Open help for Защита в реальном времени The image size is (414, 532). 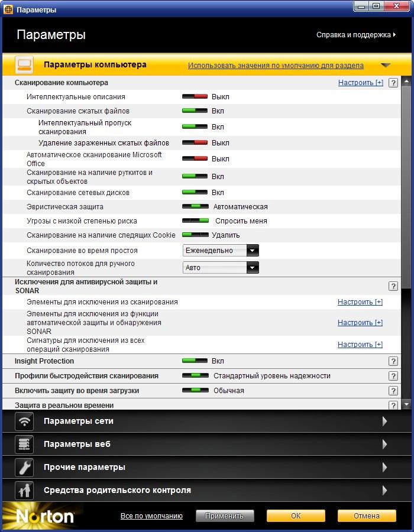393,405
